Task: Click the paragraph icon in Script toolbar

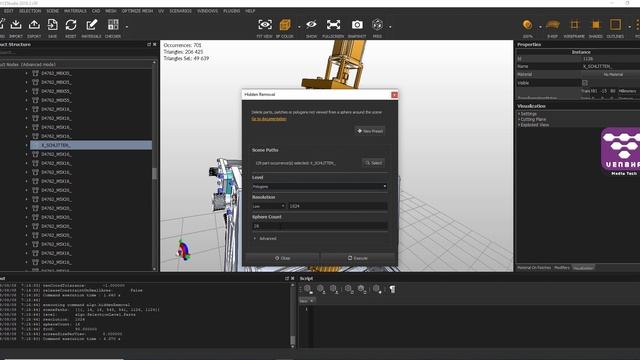Action: [x=392, y=289]
